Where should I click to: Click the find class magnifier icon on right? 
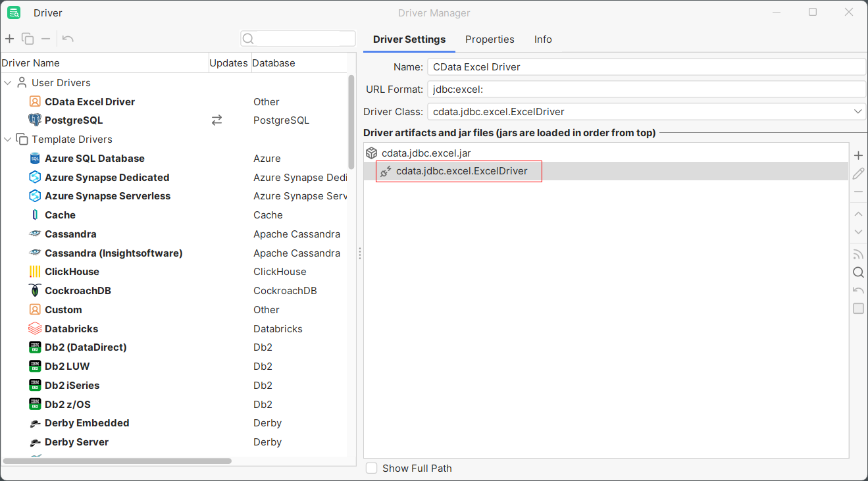(x=858, y=272)
